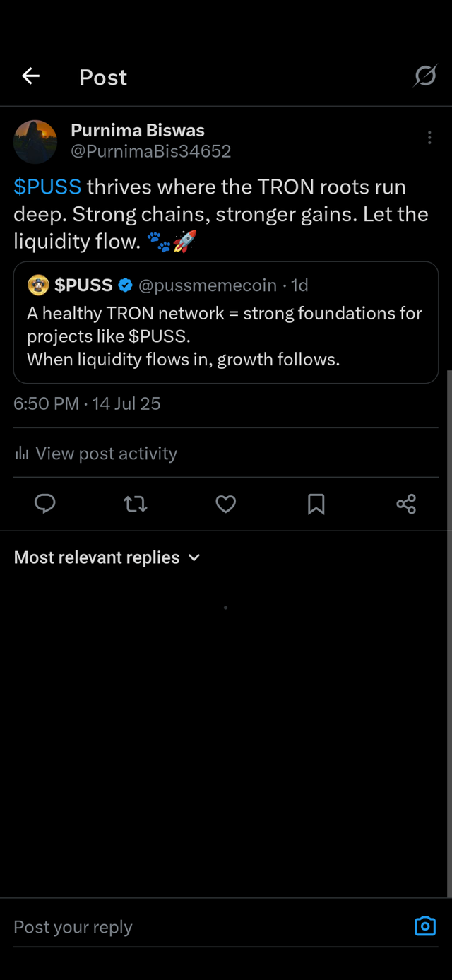Expand the Most relevant replies dropdown
The width and height of the screenshot is (452, 980).
tap(107, 557)
